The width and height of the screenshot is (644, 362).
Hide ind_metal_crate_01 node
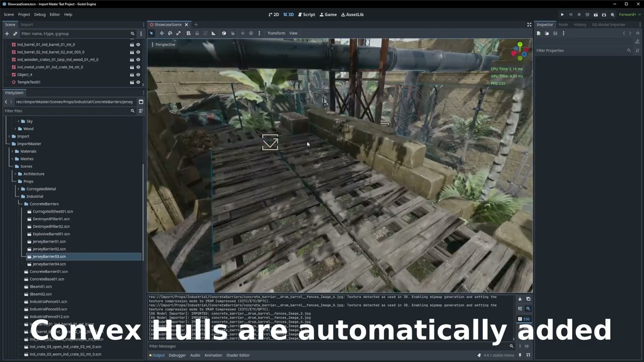pyautogui.click(x=138, y=67)
